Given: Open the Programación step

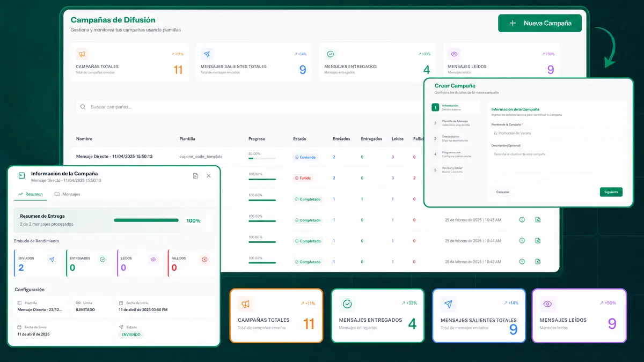Looking at the screenshot, I should [456, 154].
